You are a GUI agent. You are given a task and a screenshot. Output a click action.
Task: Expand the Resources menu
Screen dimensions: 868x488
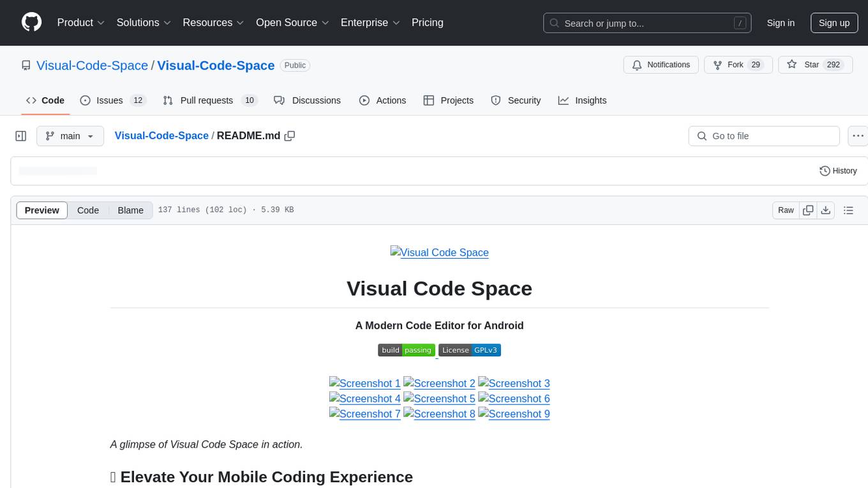point(213,22)
